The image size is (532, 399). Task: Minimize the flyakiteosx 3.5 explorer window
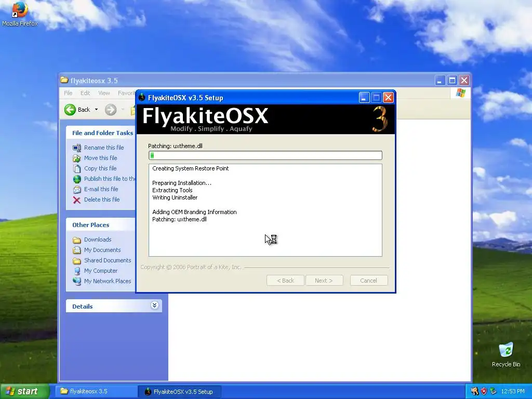[x=440, y=81]
